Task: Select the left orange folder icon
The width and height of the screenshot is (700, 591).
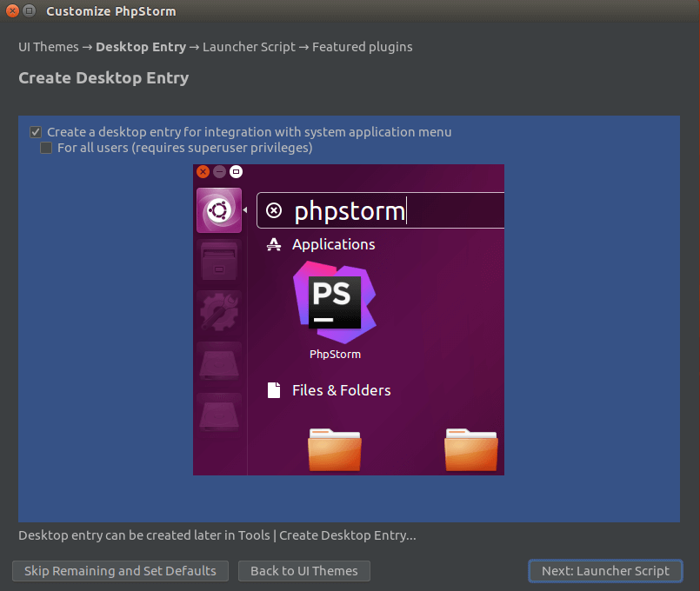Action: [x=335, y=449]
